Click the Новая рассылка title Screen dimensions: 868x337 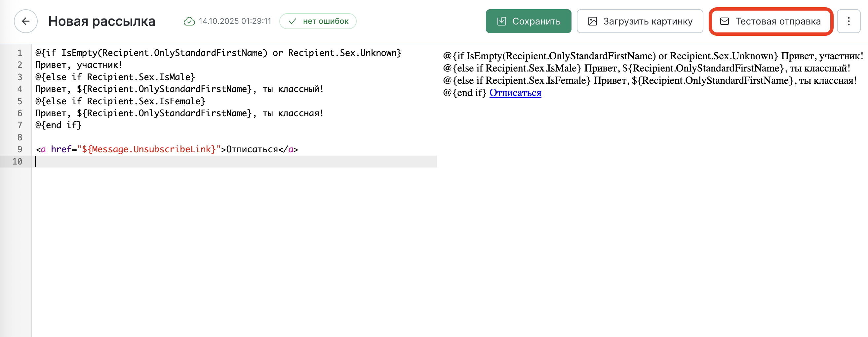[102, 21]
